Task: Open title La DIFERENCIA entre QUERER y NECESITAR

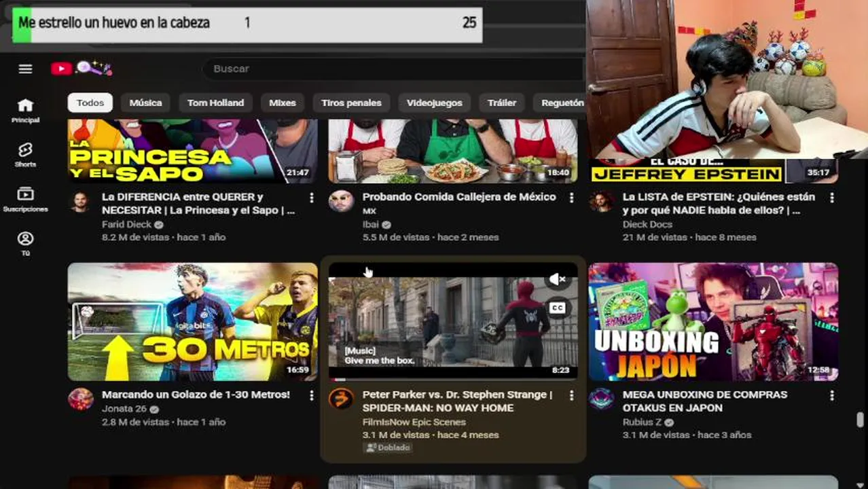Action: (198, 204)
